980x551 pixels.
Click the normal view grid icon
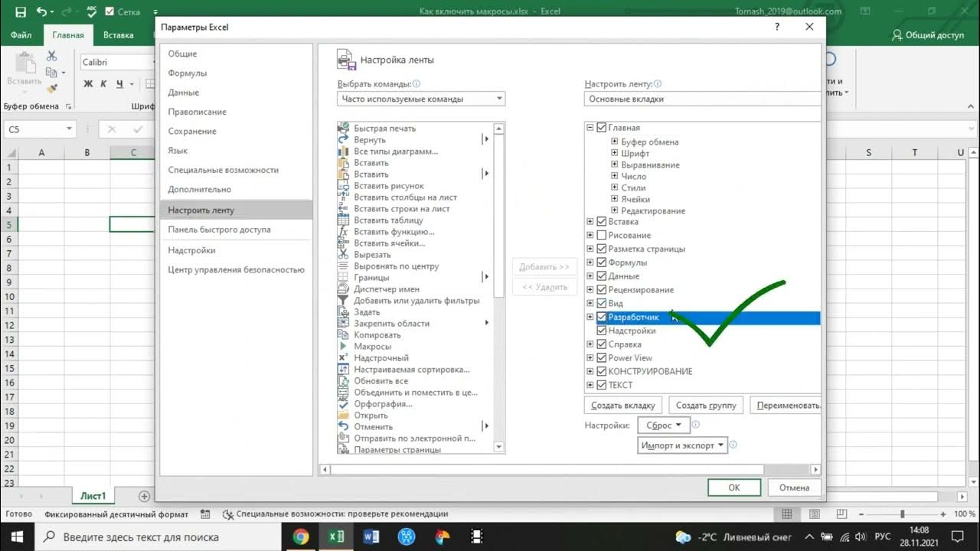pyautogui.click(x=786, y=514)
